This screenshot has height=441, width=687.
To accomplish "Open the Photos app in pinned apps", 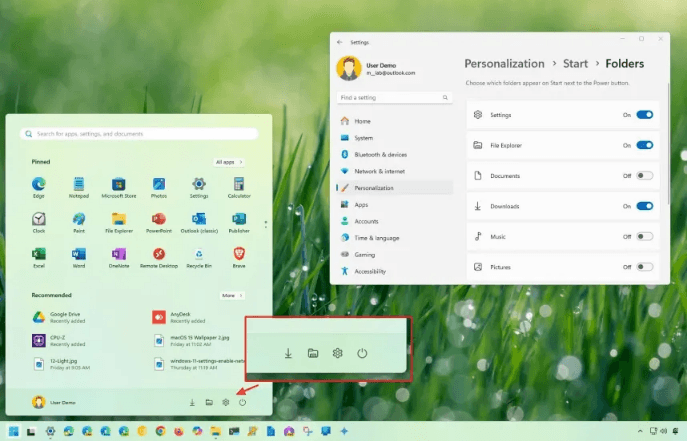I will click(x=159, y=187).
